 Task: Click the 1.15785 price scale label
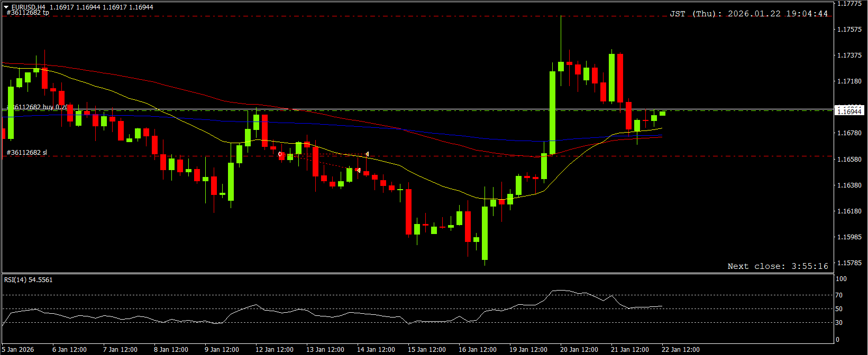click(849, 263)
